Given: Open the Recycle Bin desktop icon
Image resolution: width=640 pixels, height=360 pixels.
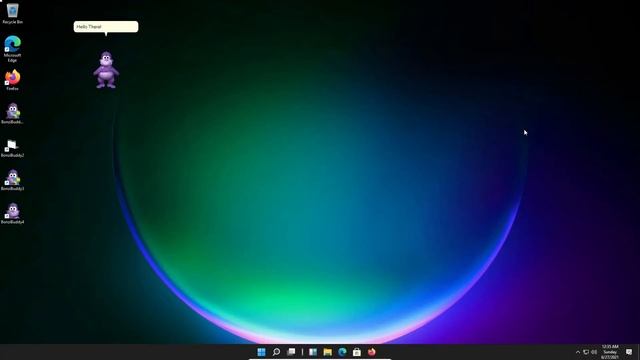Looking at the screenshot, I should (x=13, y=13).
